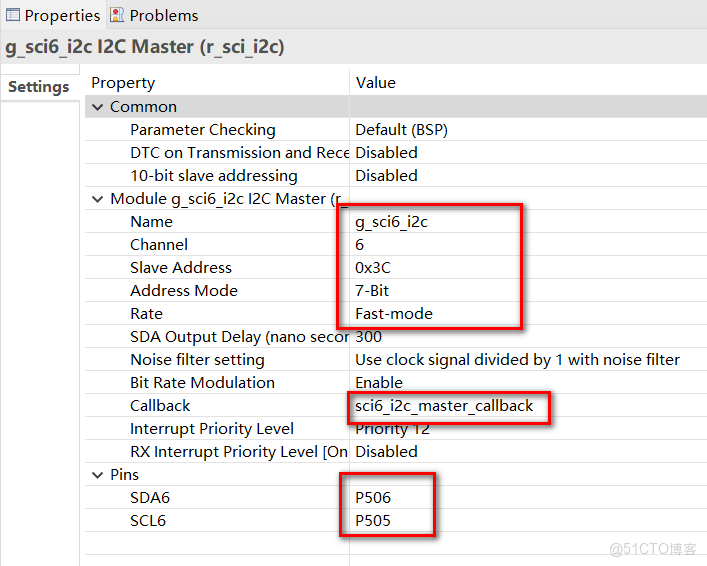707x566 pixels.
Task: Click the Properties view icon
Action: (13, 15)
